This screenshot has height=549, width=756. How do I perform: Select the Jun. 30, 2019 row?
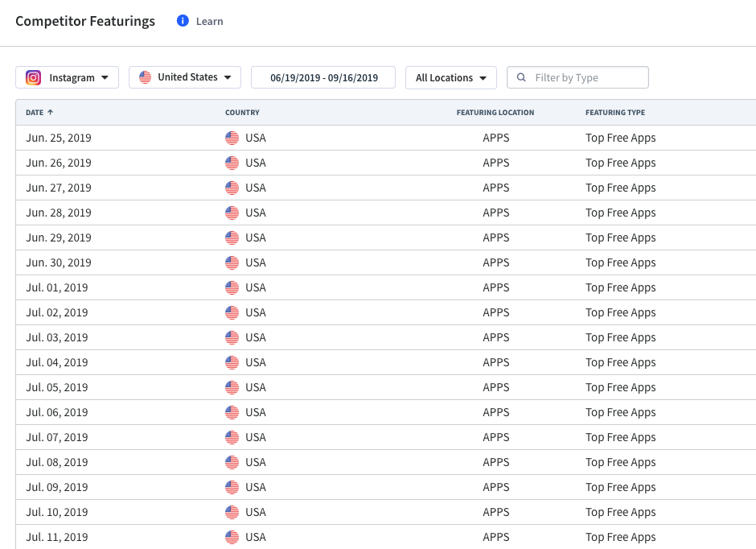click(386, 262)
